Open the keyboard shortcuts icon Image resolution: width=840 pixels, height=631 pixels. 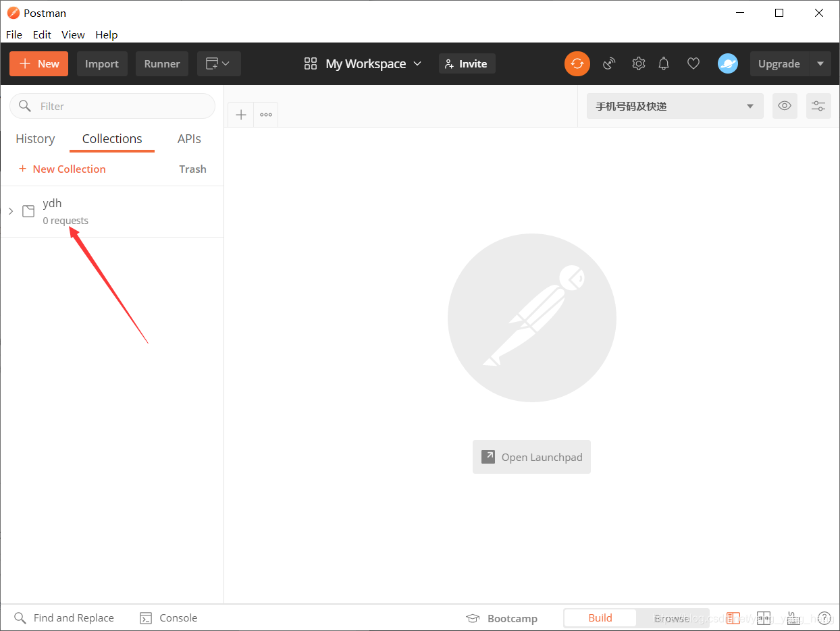point(794,618)
